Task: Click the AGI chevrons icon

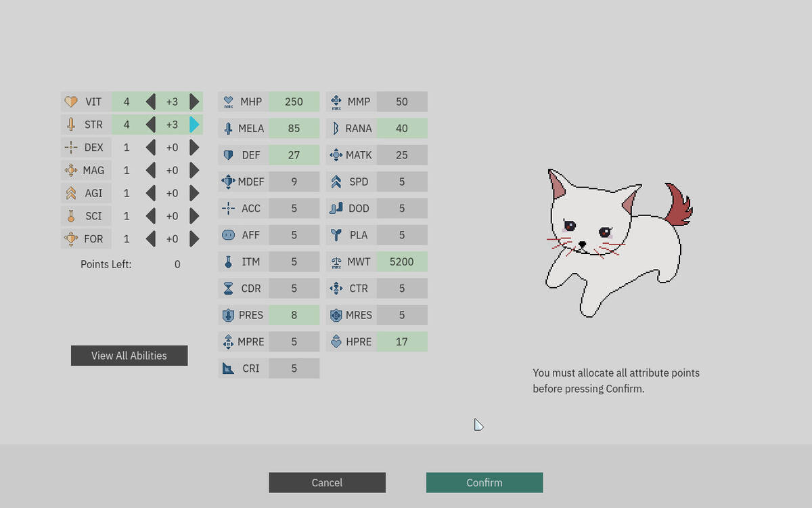Action: pyautogui.click(x=71, y=193)
